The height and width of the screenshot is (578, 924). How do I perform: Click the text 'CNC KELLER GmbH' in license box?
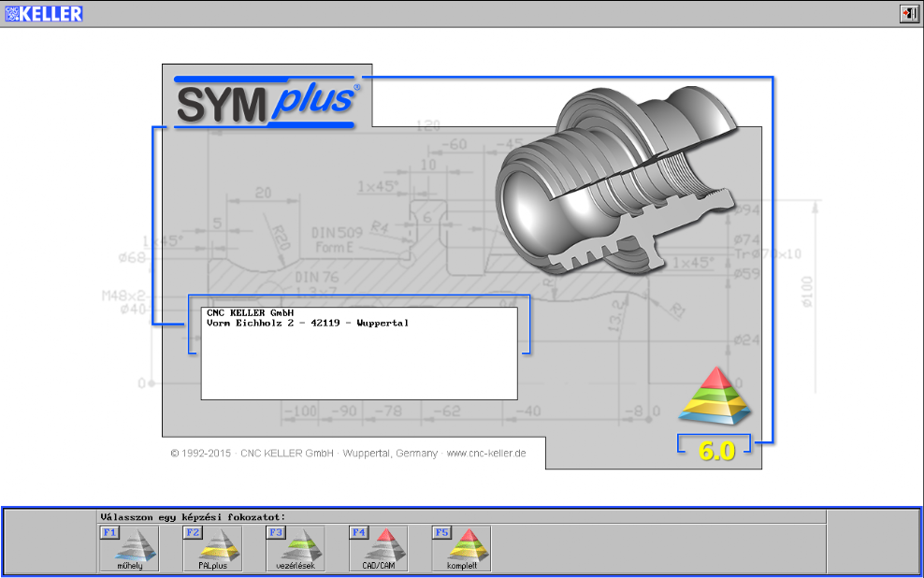[250, 313]
